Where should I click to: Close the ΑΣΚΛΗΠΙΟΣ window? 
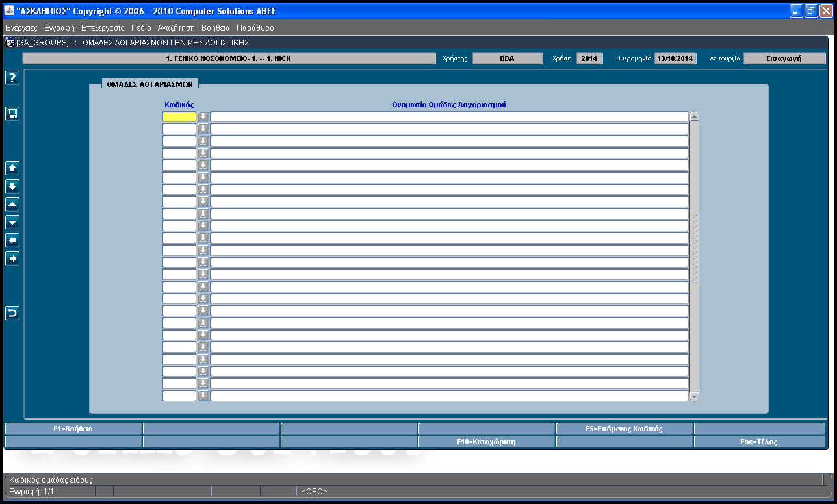(x=826, y=11)
